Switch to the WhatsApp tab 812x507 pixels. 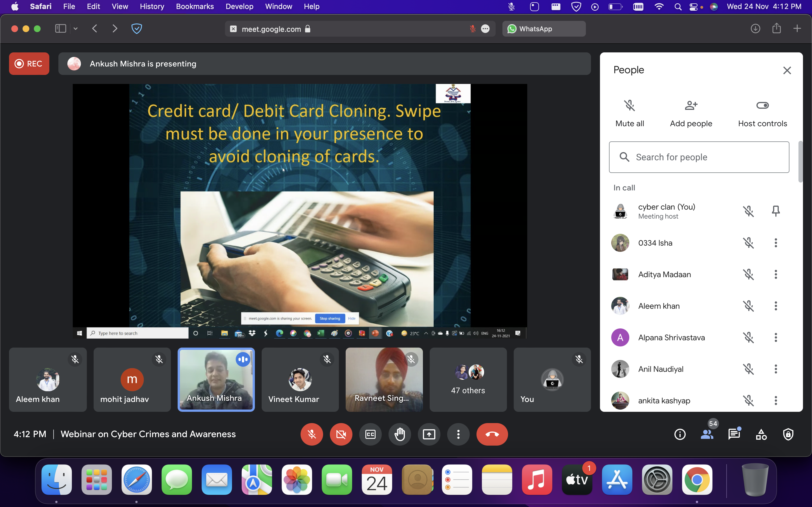(544, 29)
